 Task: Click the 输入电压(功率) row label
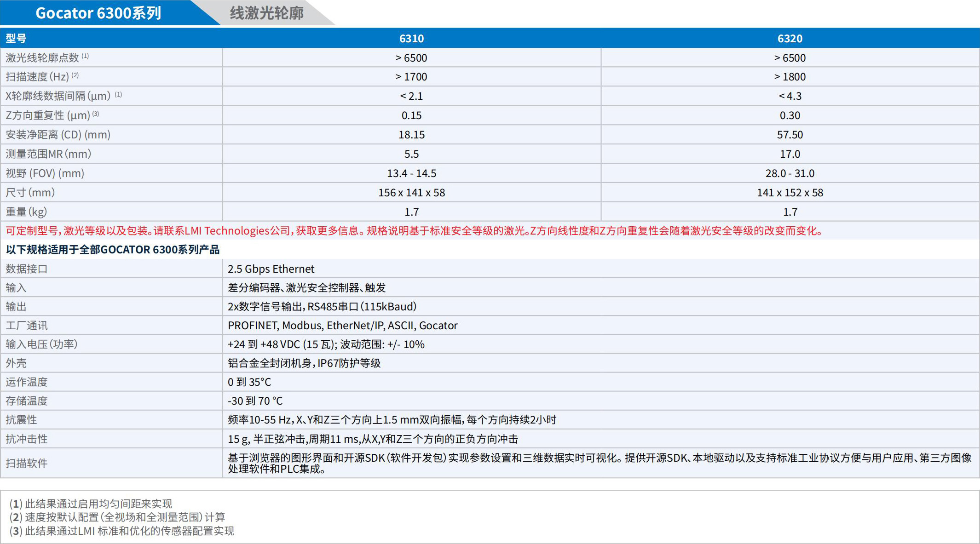point(41,344)
